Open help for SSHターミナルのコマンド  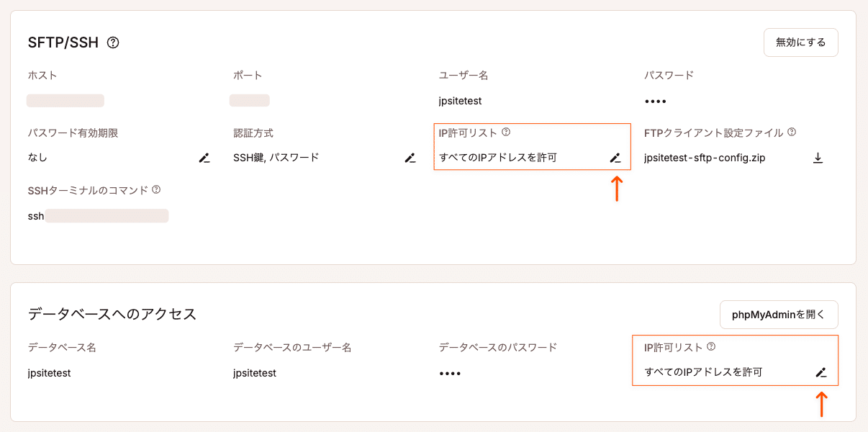155,189
